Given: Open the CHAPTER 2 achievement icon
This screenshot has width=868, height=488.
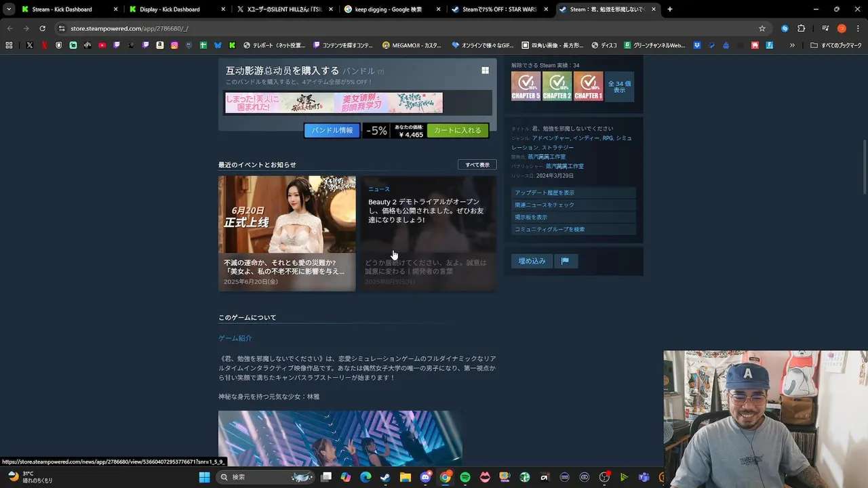Looking at the screenshot, I should pos(557,86).
